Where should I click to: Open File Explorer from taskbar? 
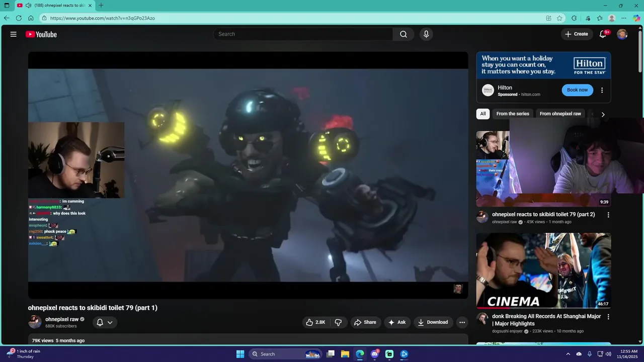(x=345, y=354)
